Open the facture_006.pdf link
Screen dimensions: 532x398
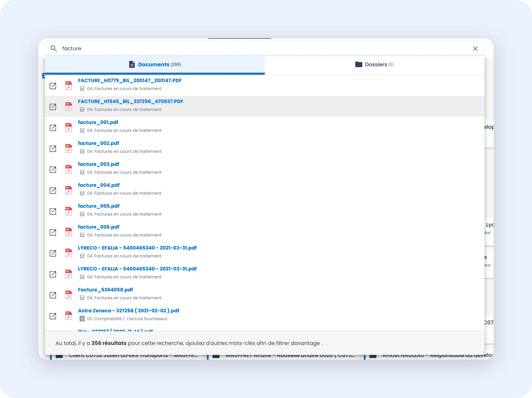[99, 227]
